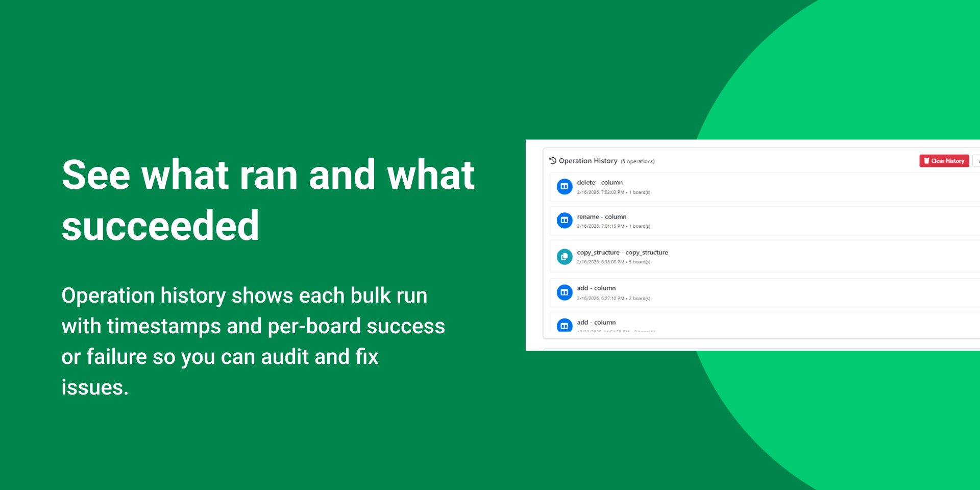The image size is (980, 490).
Task: Click the "See what ran and what succeeded" headline
Action: (268, 200)
